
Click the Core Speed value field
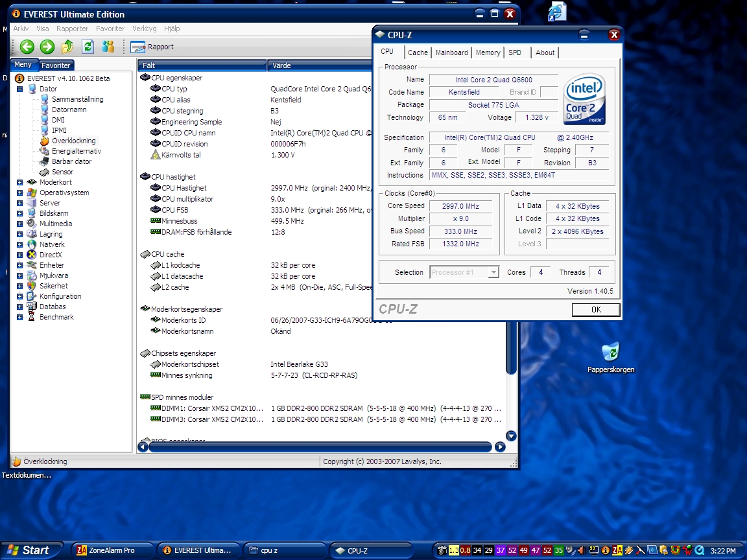click(x=460, y=206)
